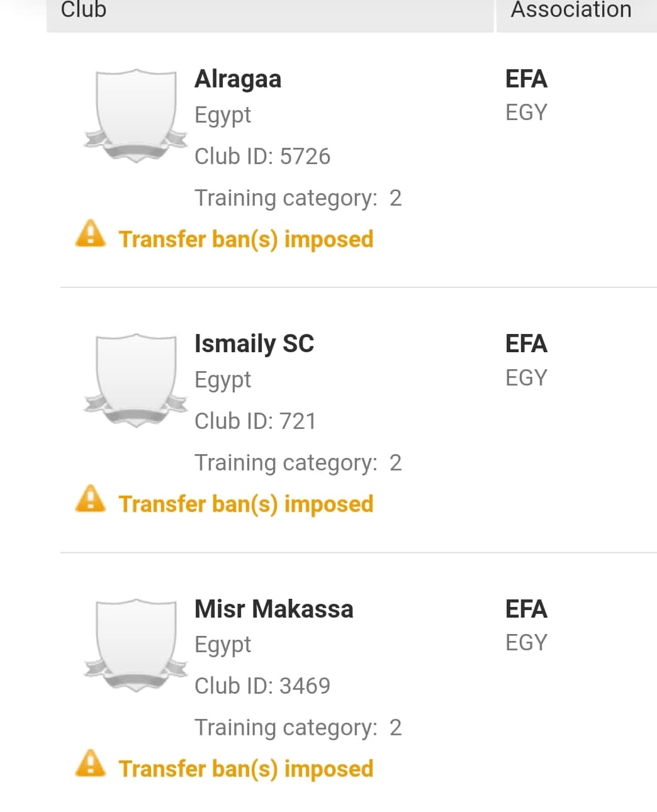Click EFA association in the Ismaily SC row

pyautogui.click(x=526, y=344)
